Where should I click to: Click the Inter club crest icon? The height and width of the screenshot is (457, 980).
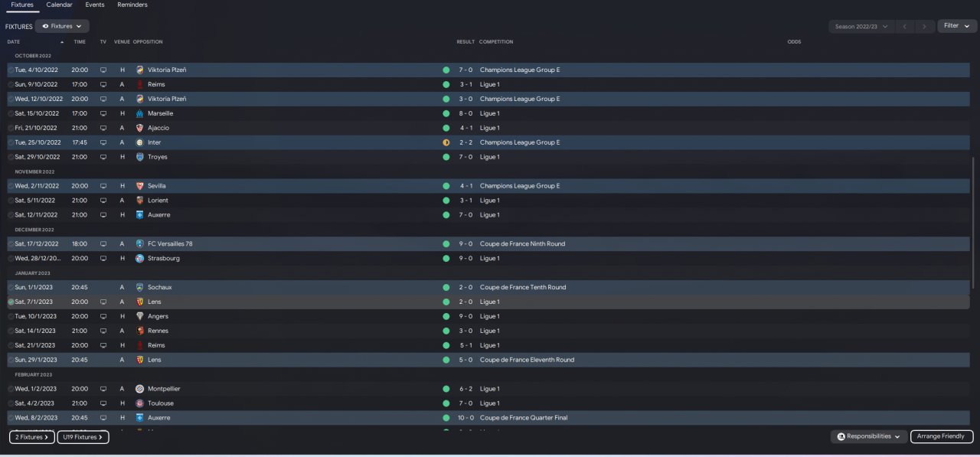click(139, 142)
